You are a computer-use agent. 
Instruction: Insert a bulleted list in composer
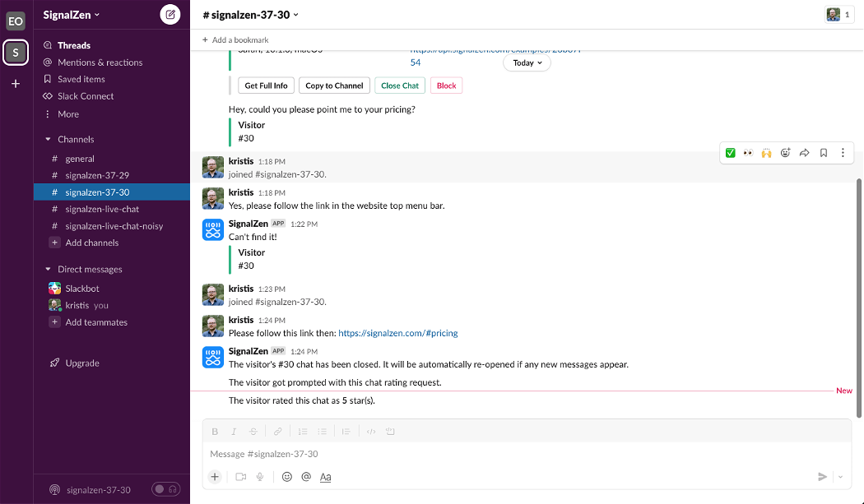[323, 432]
